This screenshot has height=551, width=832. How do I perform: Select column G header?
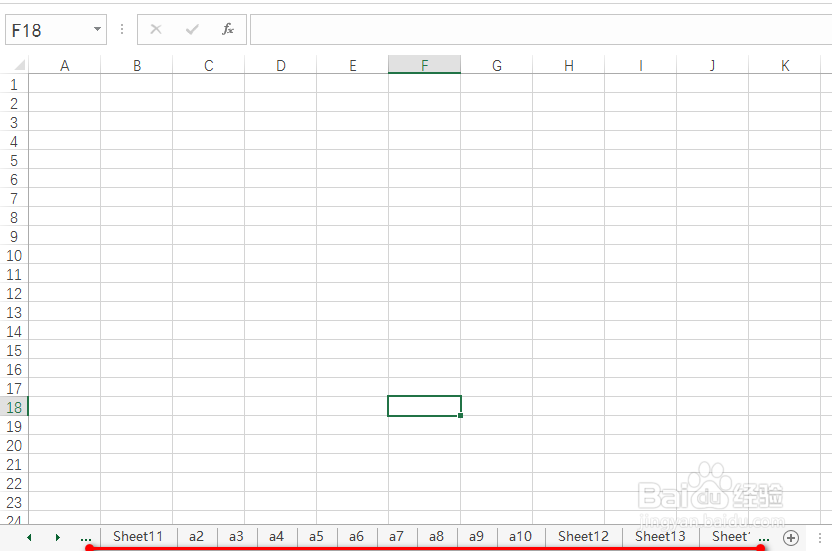pos(497,65)
